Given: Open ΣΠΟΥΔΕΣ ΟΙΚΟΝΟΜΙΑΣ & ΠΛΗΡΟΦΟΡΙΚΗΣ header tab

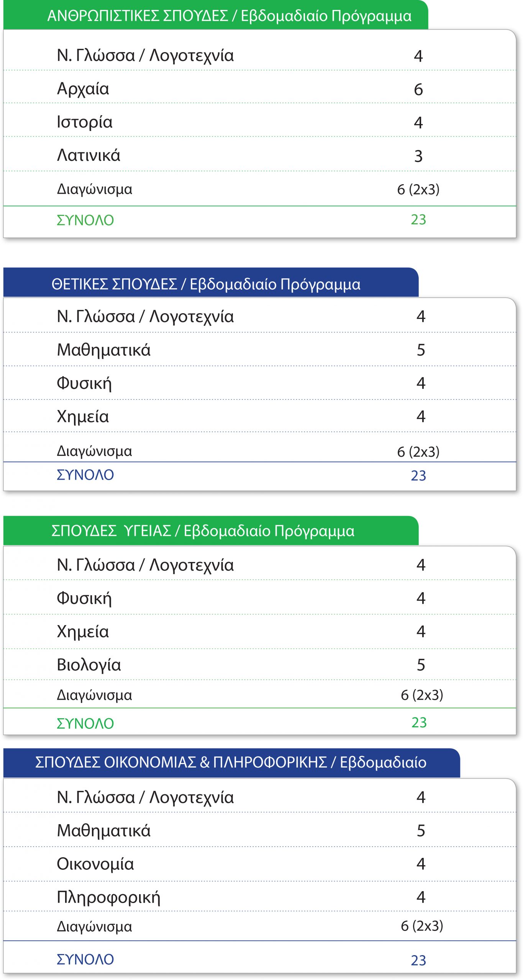Looking at the screenshot, I should tap(231, 763).
